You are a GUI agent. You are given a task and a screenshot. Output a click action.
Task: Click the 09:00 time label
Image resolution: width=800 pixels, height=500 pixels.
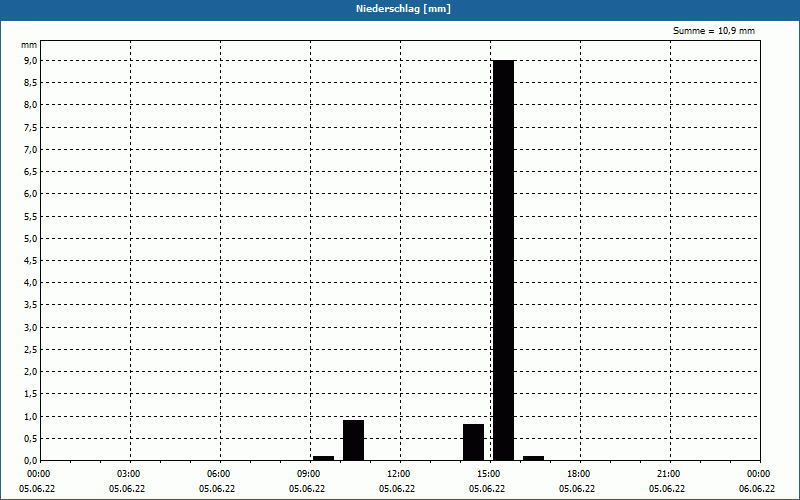[x=309, y=474]
